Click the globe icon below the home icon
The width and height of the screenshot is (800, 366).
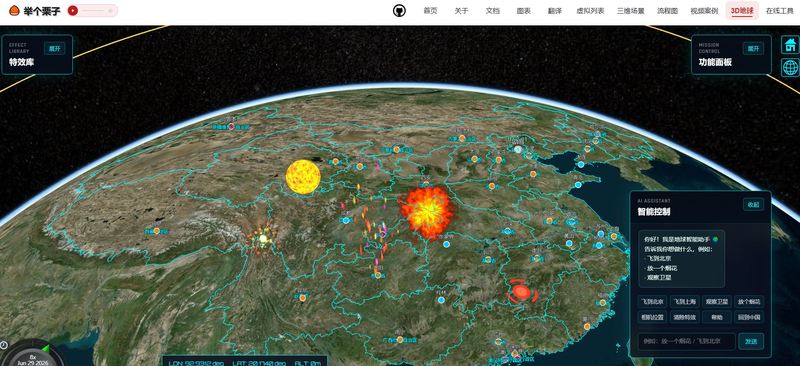[790, 67]
